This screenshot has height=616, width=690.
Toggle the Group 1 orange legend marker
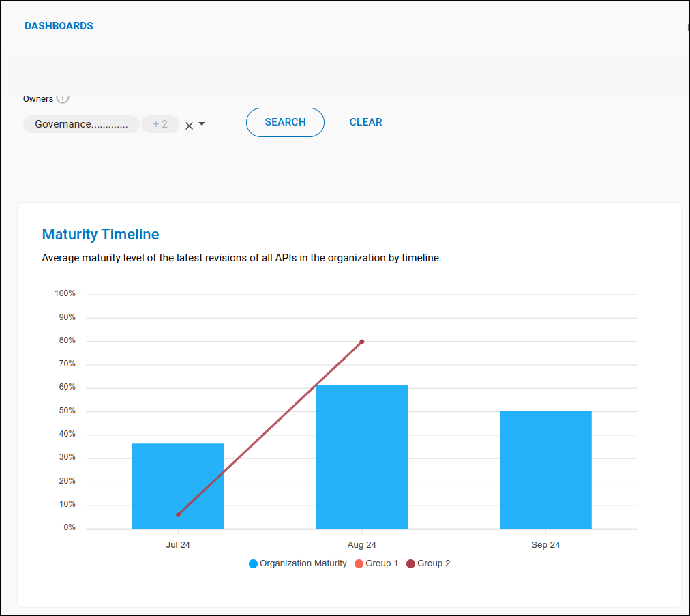(359, 564)
